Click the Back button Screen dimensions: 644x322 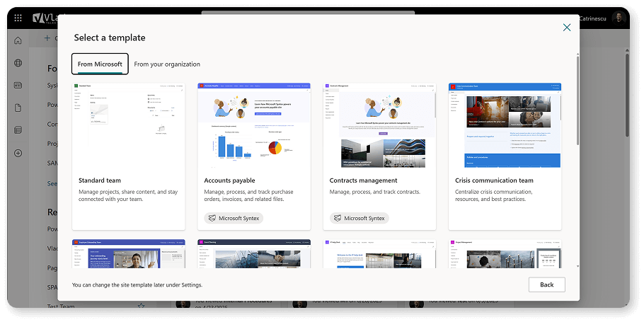[546, 284]
